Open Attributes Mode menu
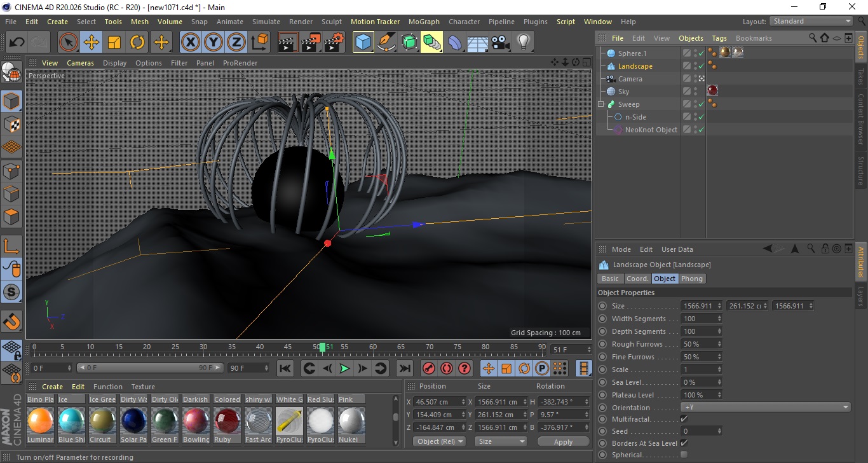868x463 pixels. coord(621,249)
